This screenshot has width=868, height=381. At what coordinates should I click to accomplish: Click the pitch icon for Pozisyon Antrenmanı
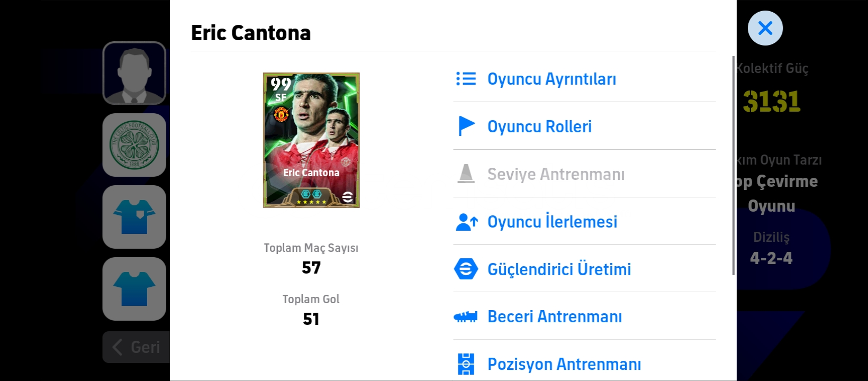pyautogui.click(x=466, y=364)
